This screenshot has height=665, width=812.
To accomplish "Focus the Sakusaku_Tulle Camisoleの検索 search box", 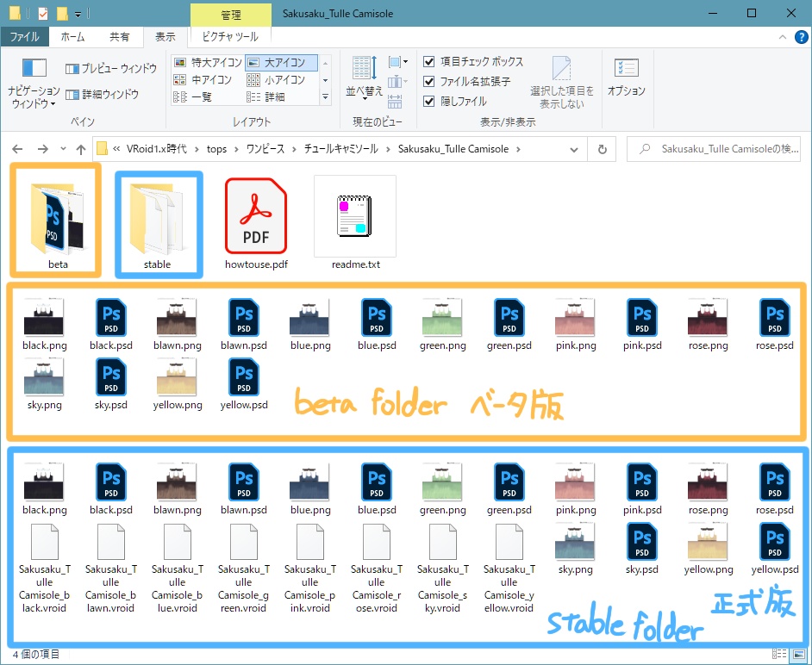I will click(x=713, y=149).
